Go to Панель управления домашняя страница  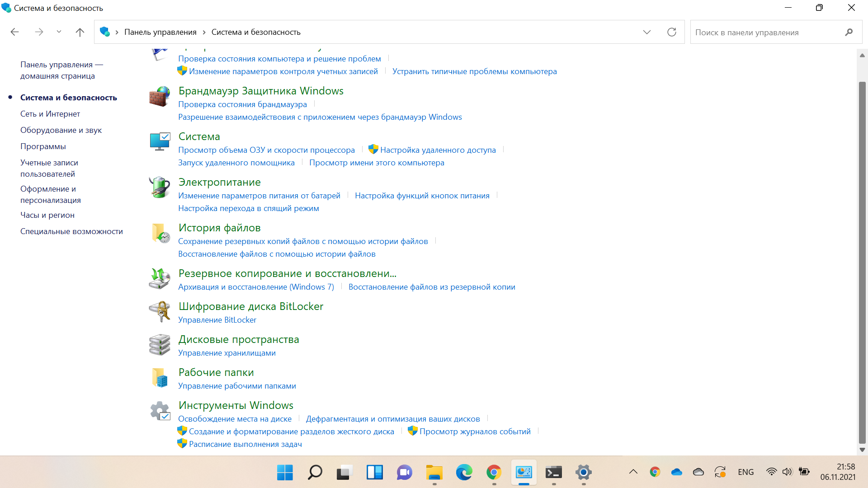point(61,70)
